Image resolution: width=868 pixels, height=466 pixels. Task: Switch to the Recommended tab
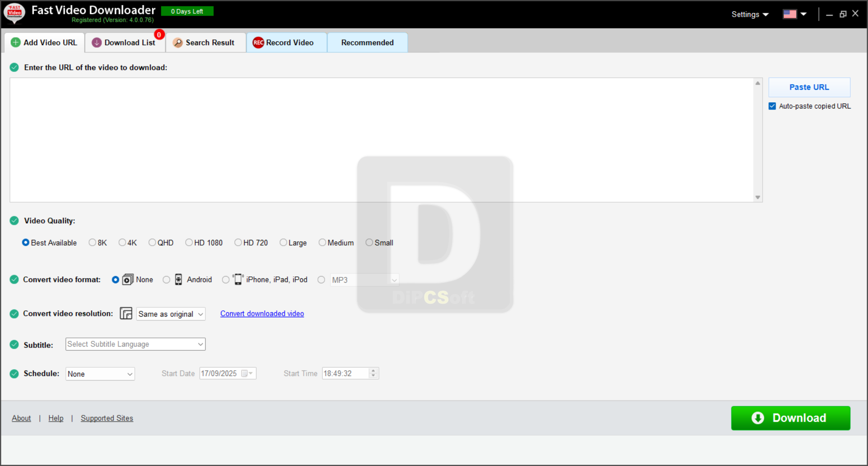point(368,43)
